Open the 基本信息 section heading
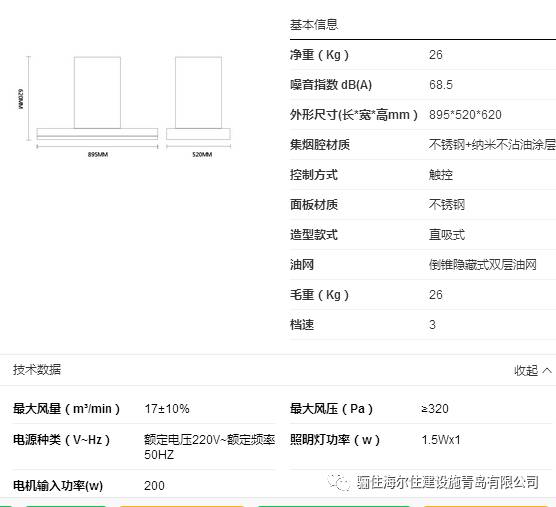The height and width of the screenshot is (507, 556). coord(314,24)
